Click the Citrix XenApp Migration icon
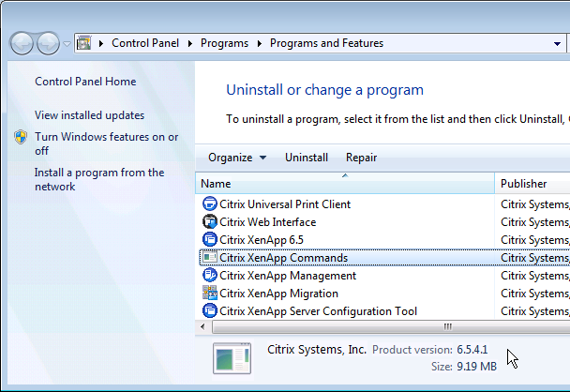570x392 pixels. [210, 294]
